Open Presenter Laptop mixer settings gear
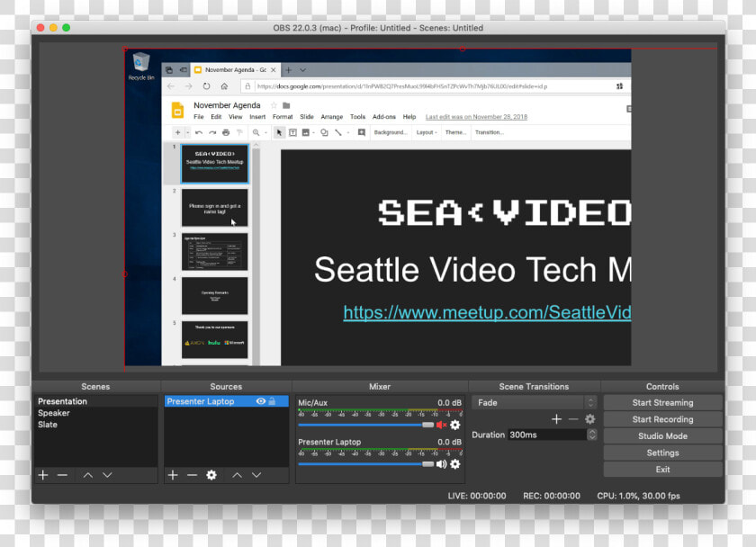756x547 pixels. 454,464
